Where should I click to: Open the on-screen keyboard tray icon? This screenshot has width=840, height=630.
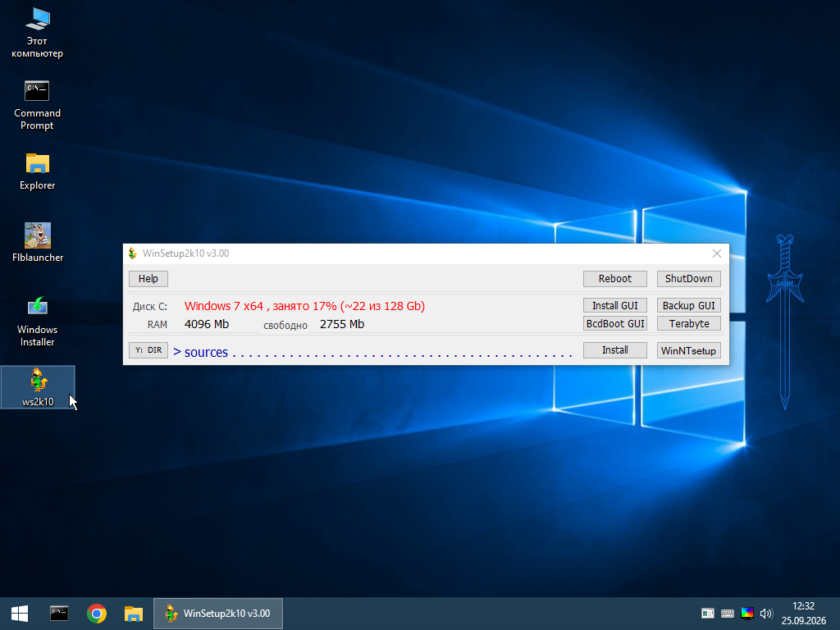pyautogui.click(x=728, y=614)
